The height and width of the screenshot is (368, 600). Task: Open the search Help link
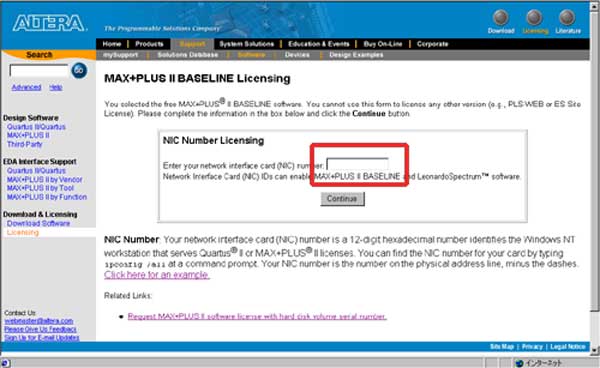pos(55,88)
